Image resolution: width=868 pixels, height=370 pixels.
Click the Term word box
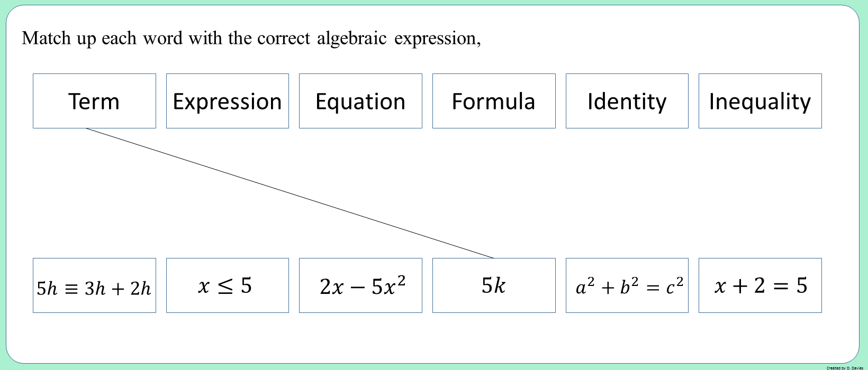point(94,101)
